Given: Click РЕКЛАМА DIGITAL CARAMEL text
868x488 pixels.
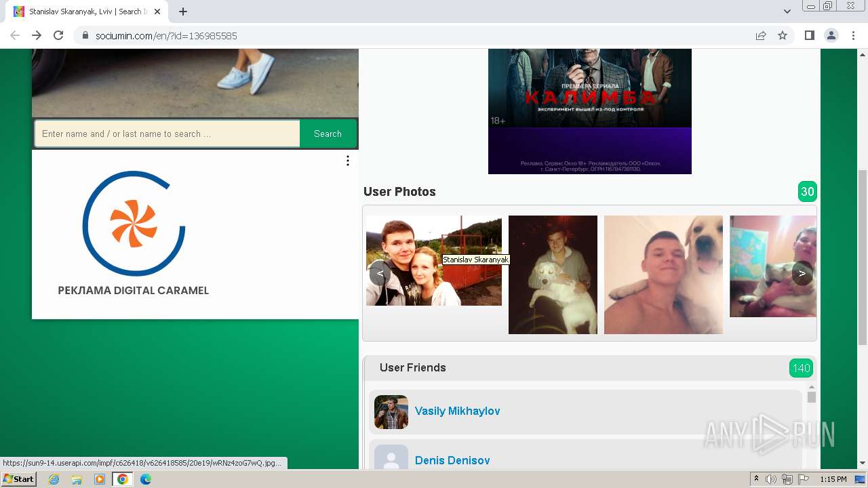Looking at the screenshot, I should [x=134, y=291].
